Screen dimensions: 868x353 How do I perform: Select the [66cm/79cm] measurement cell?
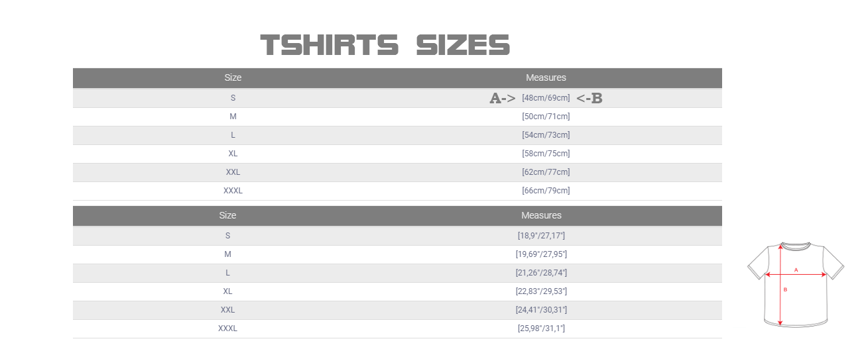(546, 191)
